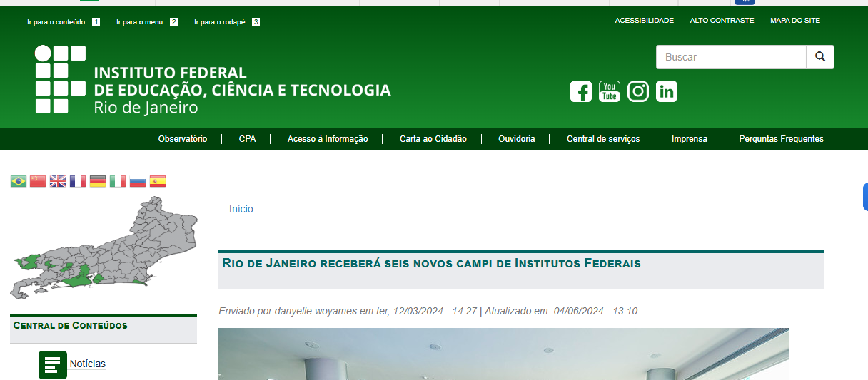Click the magnifier search button
The height and width of the screenshot is (380, 868).
(x=820, y=57)
